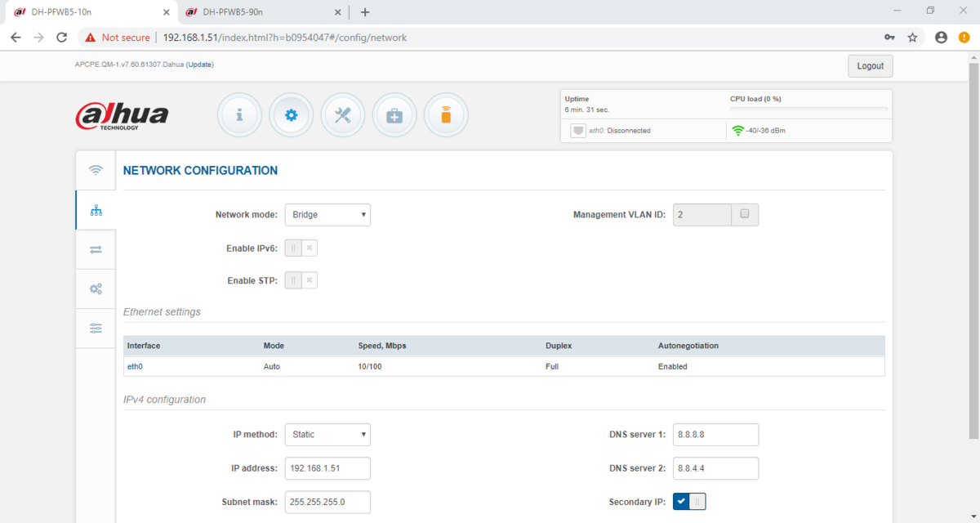Open the IP method dropdown
This screenshot has height=523, width=980.
pyautogui.click(x=327, y=435)
